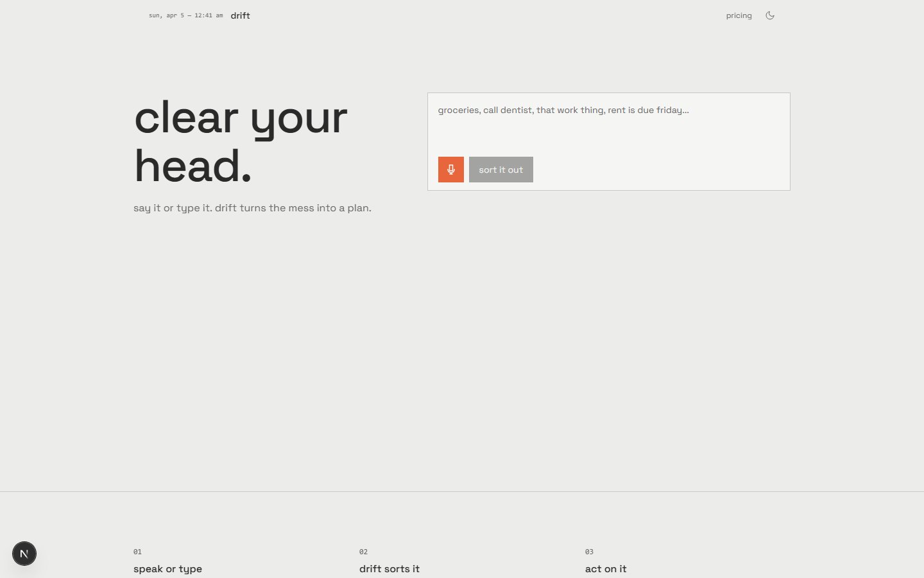This screenshot has height=578, width=924.
Task: Select the "act on it" step heading
Action: (x=605, y=569)
